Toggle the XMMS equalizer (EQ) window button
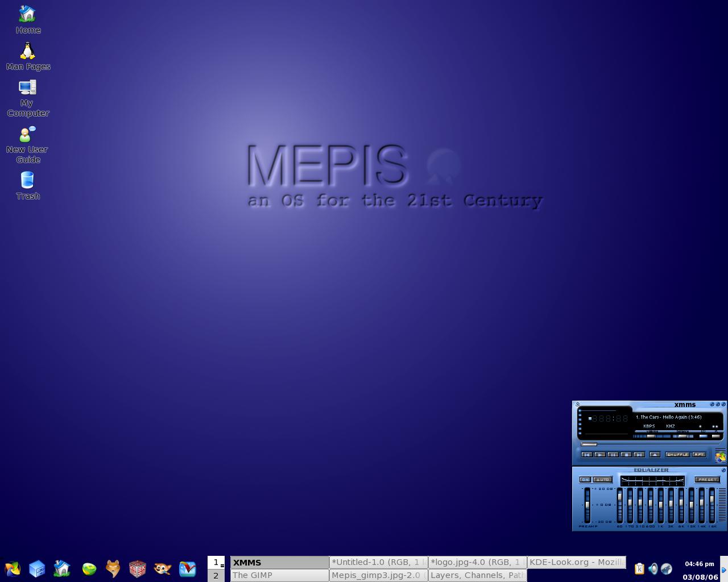Image resolution: width=728 pixels, height=582 pixels. (704, 436)
